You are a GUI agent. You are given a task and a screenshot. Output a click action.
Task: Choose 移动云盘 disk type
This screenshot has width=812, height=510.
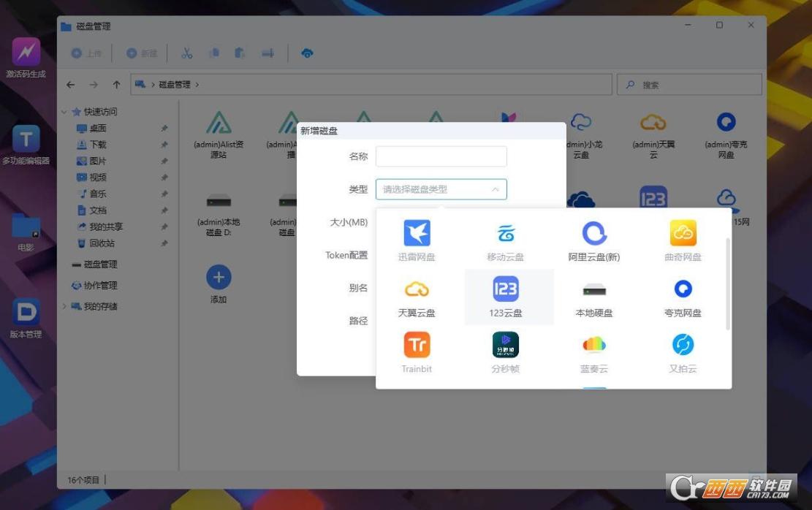click(506, 241)
